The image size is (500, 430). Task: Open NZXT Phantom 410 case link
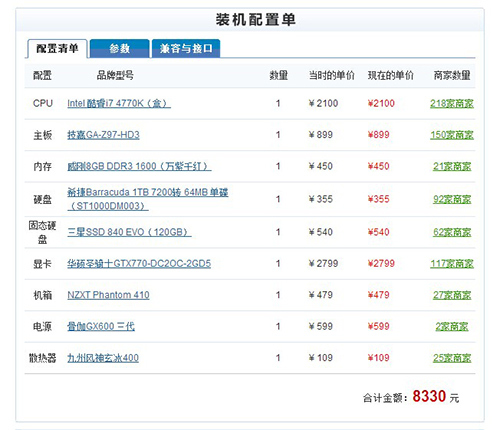108,295
